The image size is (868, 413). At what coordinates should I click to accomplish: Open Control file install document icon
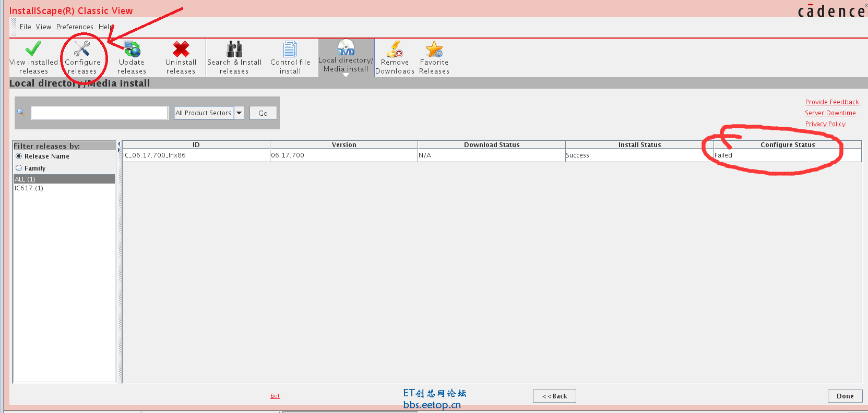click(290, 48)
